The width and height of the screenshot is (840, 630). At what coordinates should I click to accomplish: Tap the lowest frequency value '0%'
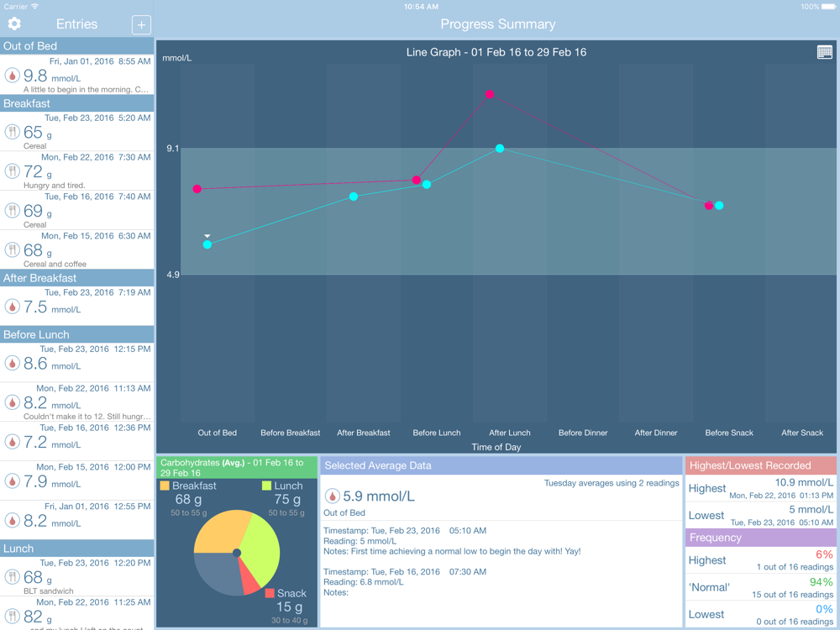[x=825, y=610]
